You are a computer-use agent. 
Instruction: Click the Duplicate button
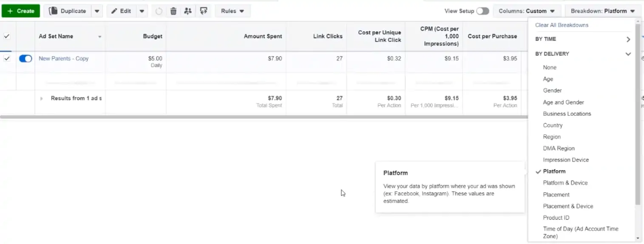(x=68, y=11)
